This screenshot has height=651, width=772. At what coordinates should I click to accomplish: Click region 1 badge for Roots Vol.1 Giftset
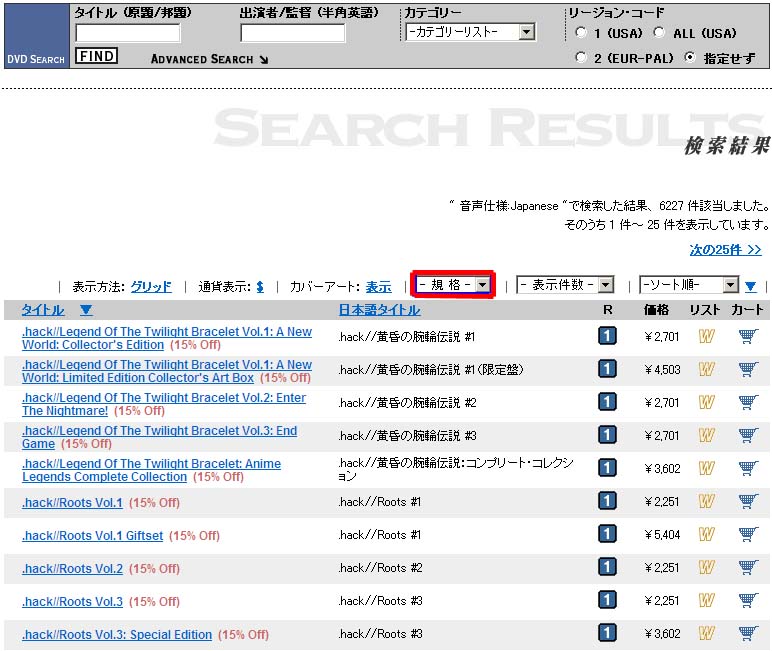click(607, 534)
